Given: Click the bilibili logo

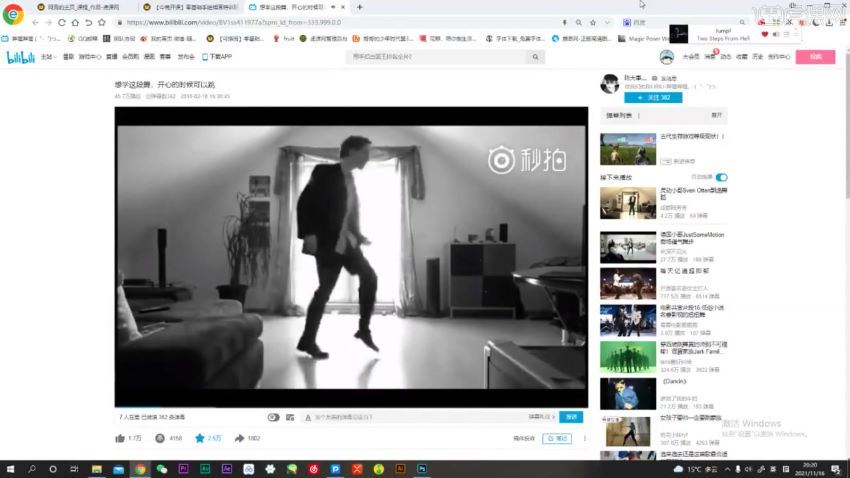Looking at the screenshot, I should [21, 57].
